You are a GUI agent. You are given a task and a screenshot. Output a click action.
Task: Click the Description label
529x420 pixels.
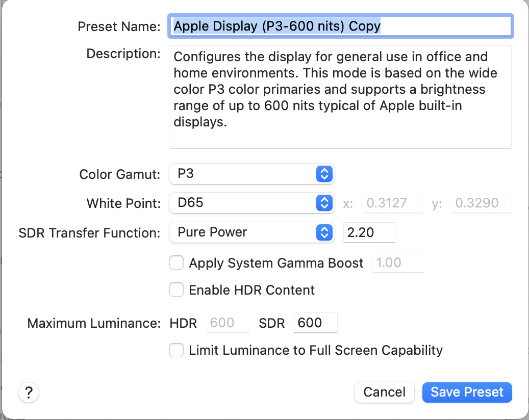tap(123, 54)
